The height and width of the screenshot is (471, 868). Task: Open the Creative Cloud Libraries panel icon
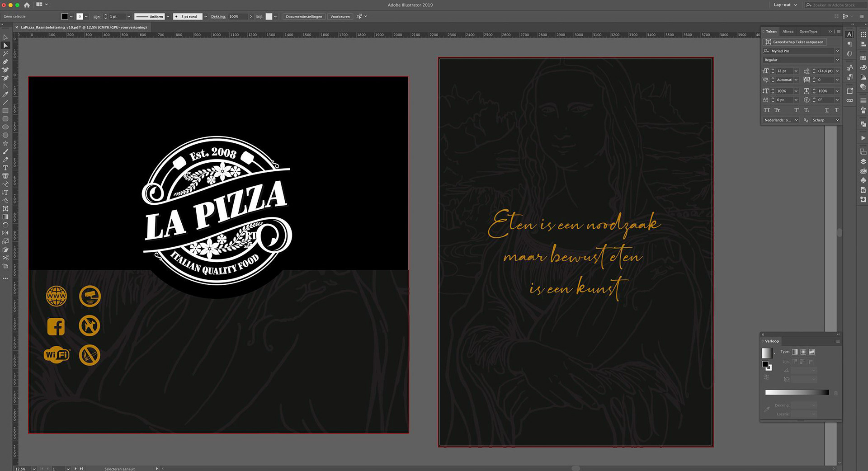click(x=863, y=171)
